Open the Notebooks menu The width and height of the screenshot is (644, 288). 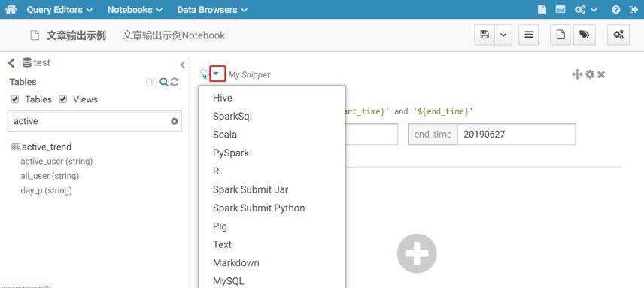tap(135, 10)
